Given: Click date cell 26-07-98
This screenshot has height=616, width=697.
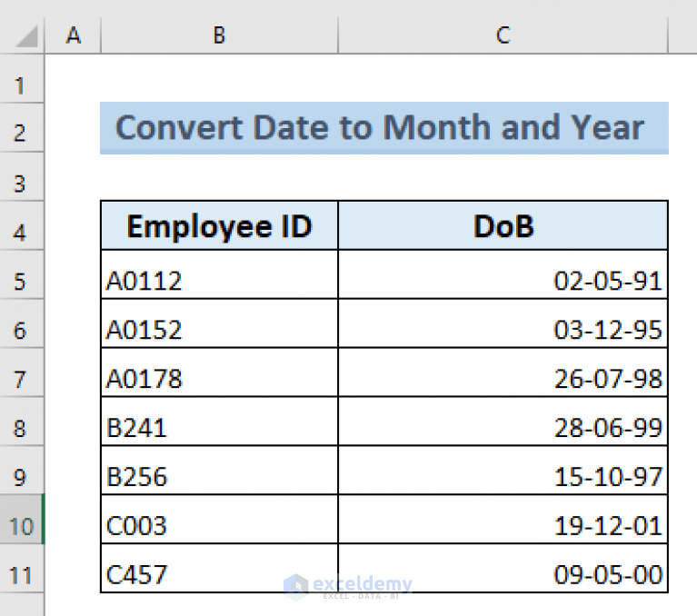Looking at the screenshot, I should click(x=503, y=372).
